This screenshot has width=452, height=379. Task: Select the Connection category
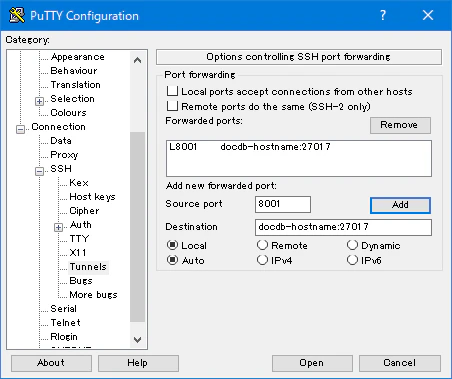click(58, 127)
